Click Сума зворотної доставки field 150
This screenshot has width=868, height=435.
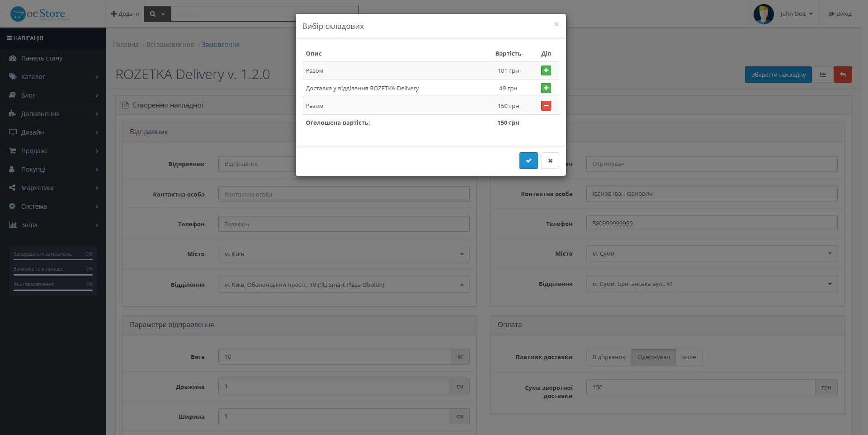click(x=701, y=388)
